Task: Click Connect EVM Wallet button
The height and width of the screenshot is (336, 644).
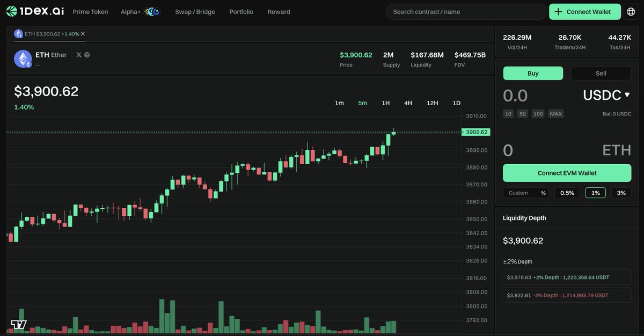Action: pyautogui.click(x=567, y=173)
